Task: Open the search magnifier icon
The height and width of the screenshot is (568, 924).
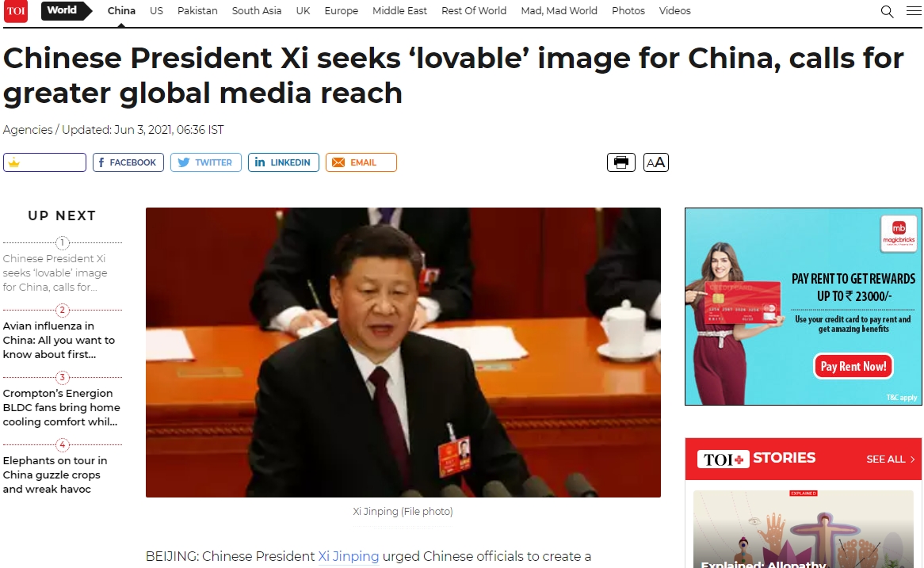Action: (887, 11)
